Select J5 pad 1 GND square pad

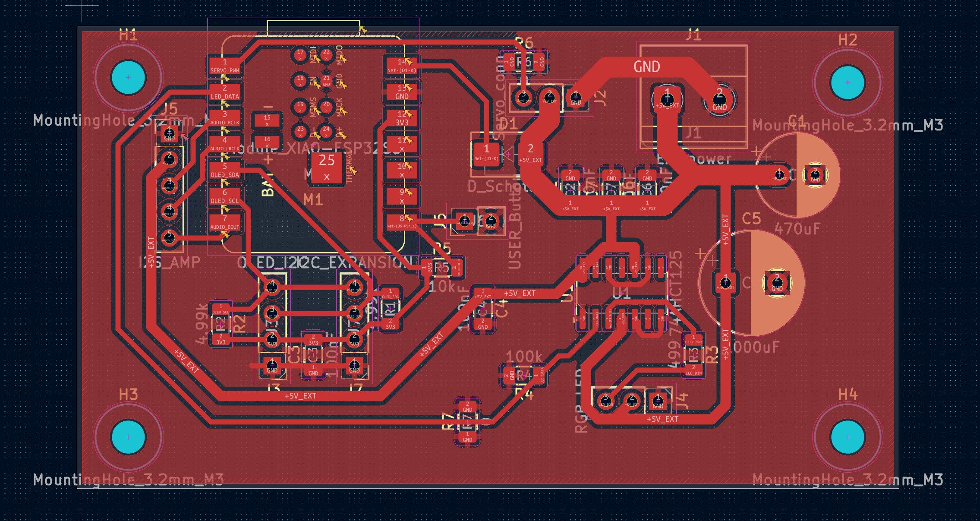coord(169,134)
